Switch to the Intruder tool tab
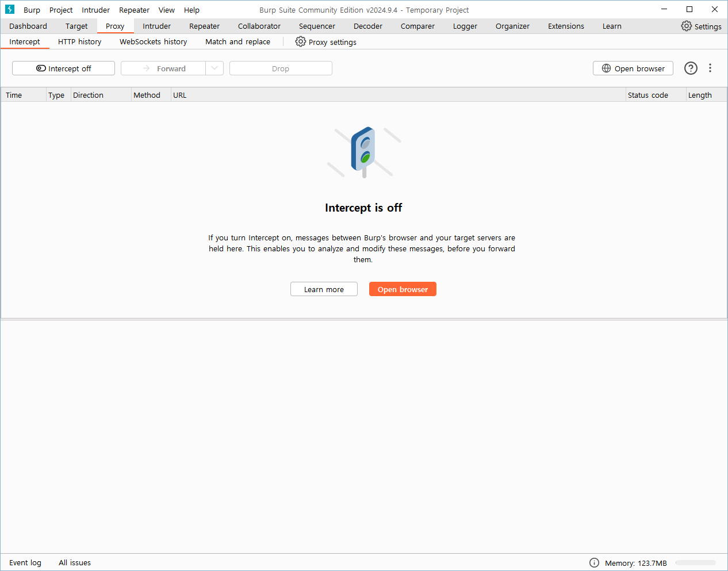728x571 pixels. click(x=156, y=26)
